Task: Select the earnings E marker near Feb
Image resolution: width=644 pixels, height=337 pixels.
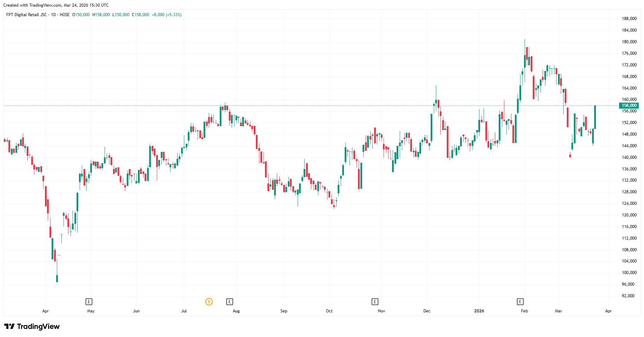Action: pos(520,302)
